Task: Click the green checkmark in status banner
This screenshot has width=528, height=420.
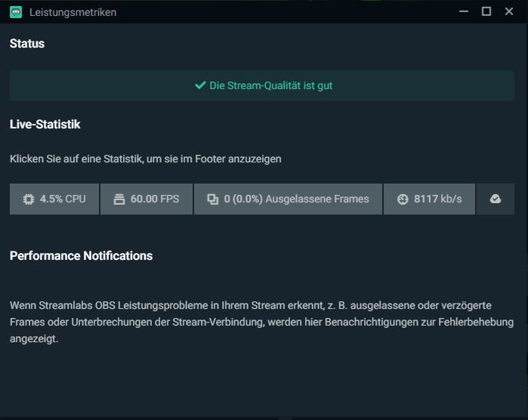Action: click(x=200, y=85)
